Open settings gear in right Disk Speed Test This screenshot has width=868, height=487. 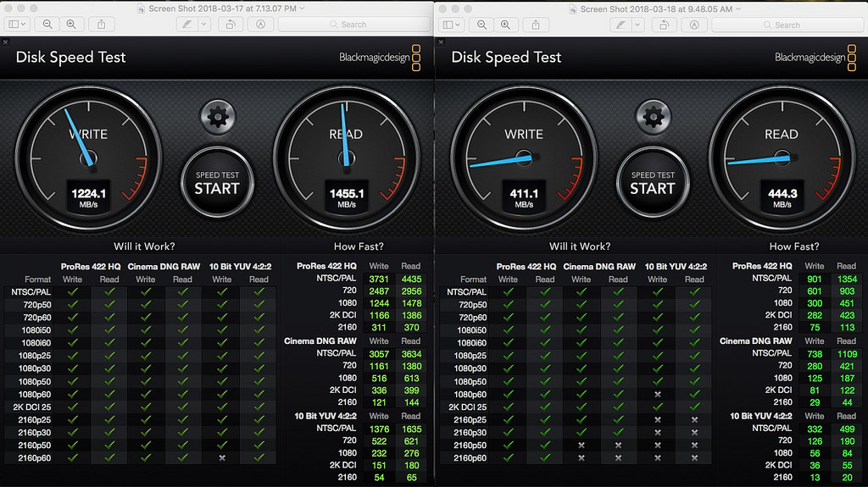(x=654, y=117)
